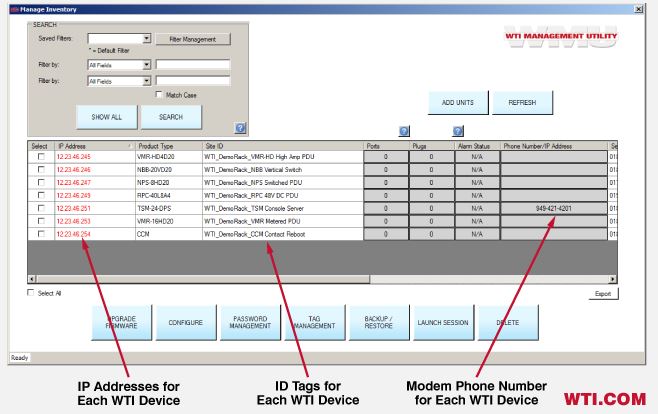Open second Filter by All Fields dropdown
This screenshot has width=658, height=414.
[146, 81]
